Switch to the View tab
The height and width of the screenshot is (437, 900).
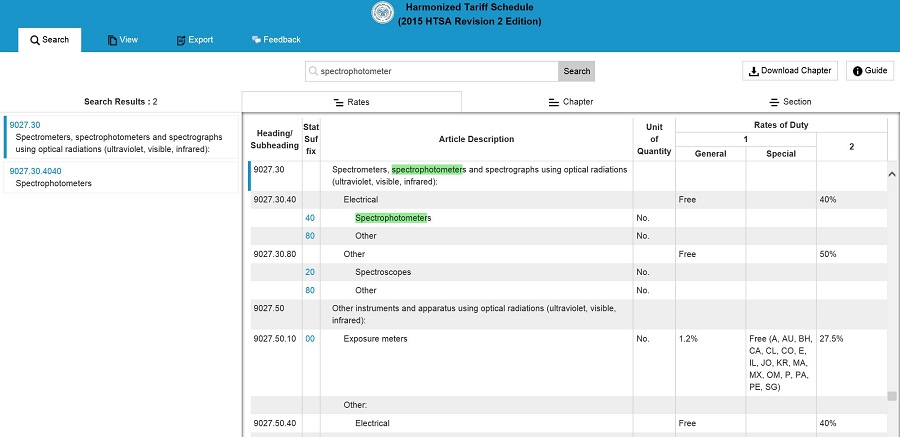point(123,40)
